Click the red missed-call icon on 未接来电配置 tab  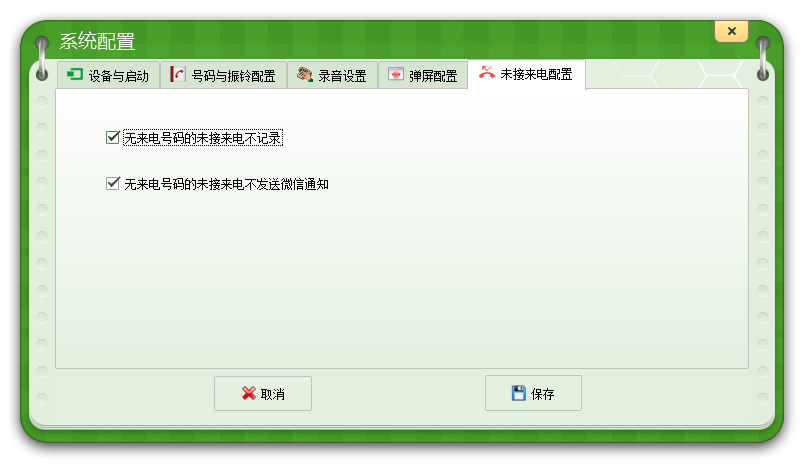point(486,73)
